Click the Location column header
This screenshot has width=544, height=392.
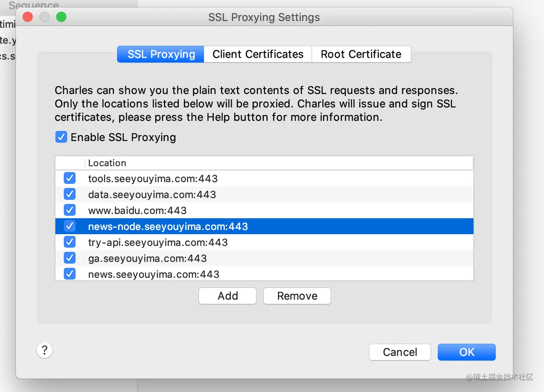point(279,163)
